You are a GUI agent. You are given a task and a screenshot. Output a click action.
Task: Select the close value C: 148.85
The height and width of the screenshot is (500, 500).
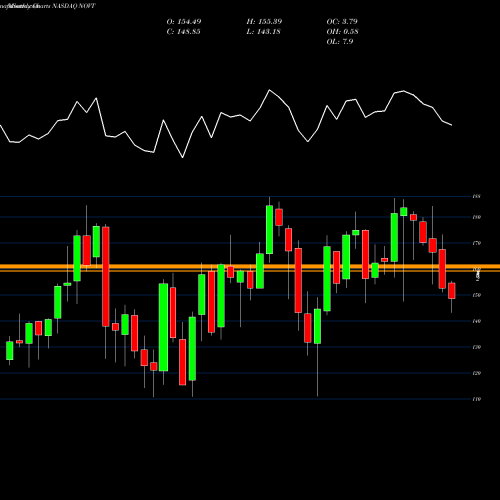(183, 32)
